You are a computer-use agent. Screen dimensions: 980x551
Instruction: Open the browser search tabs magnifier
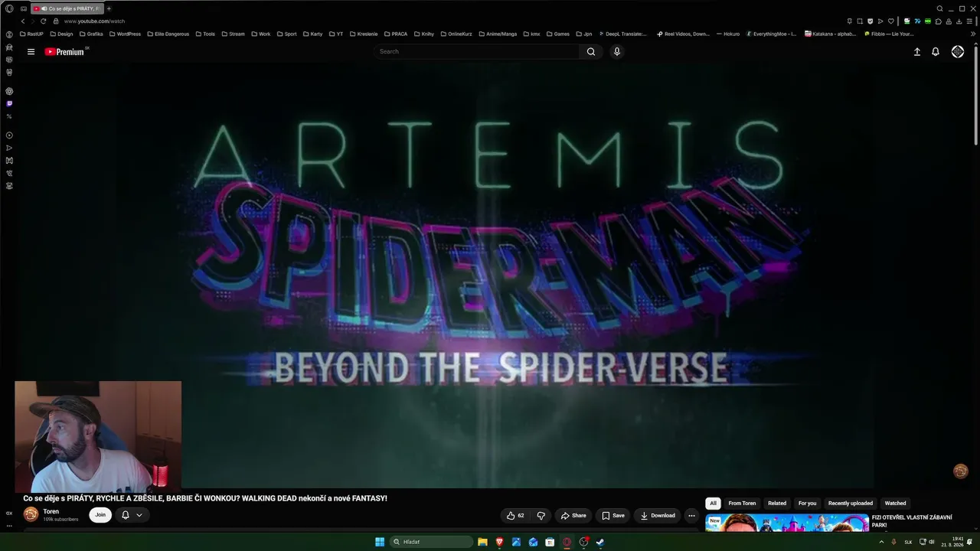pos(940,8)
